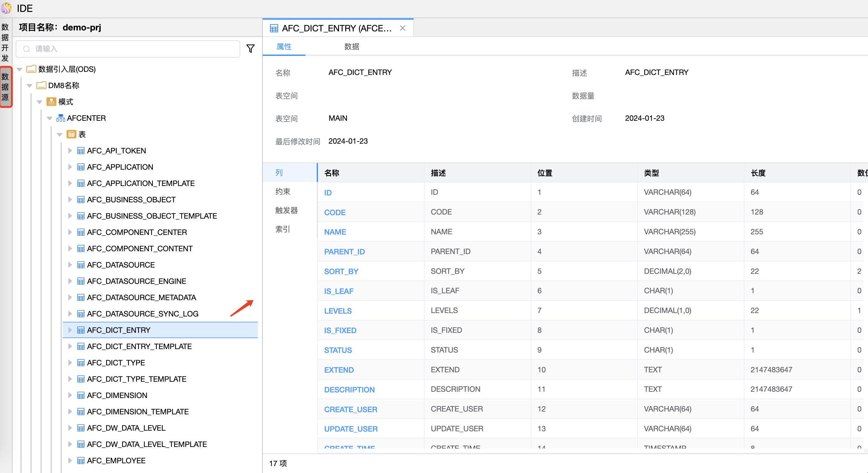This screenshot has width=868, height=473.
Task: Switch to the 数据 tab
Action: [x=352, y=46]
